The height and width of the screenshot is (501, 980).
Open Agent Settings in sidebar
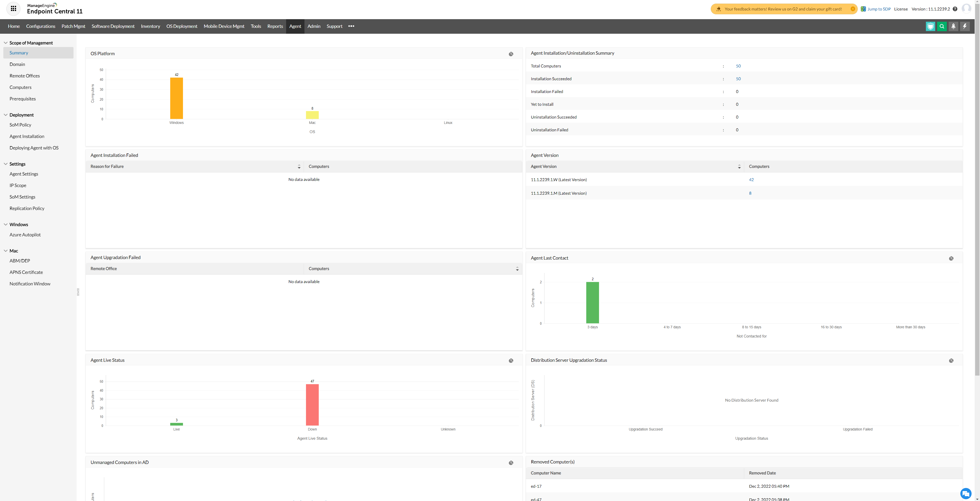click(23, 174)
